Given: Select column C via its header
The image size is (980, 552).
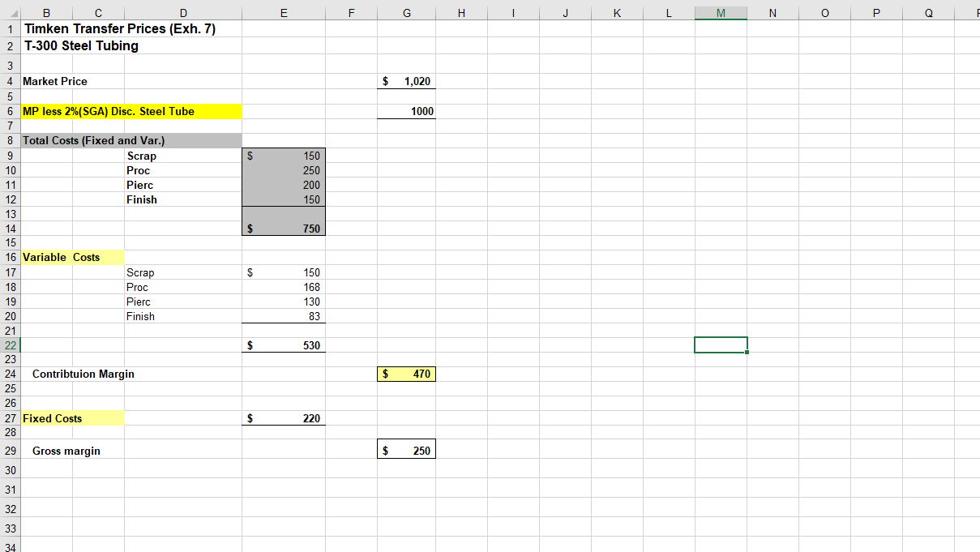Looking at the screenshot, I should (98, 13).
